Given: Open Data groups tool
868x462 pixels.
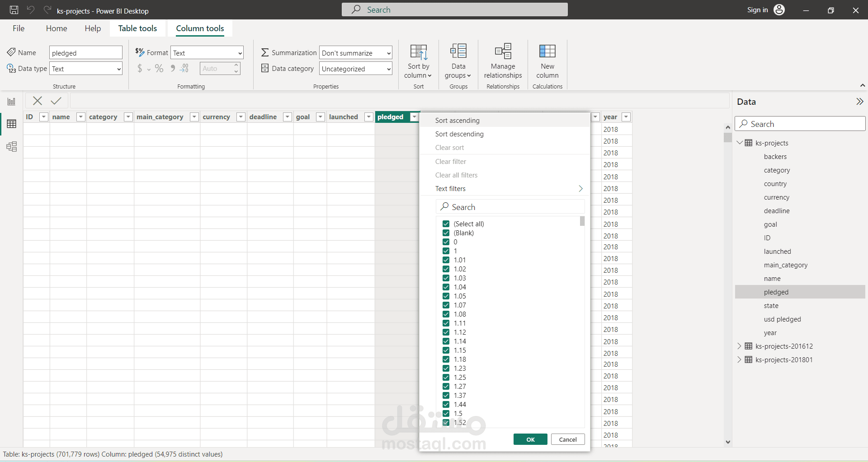Looking at the screenshot, I should pyautogui.click(x=458, y=61).
